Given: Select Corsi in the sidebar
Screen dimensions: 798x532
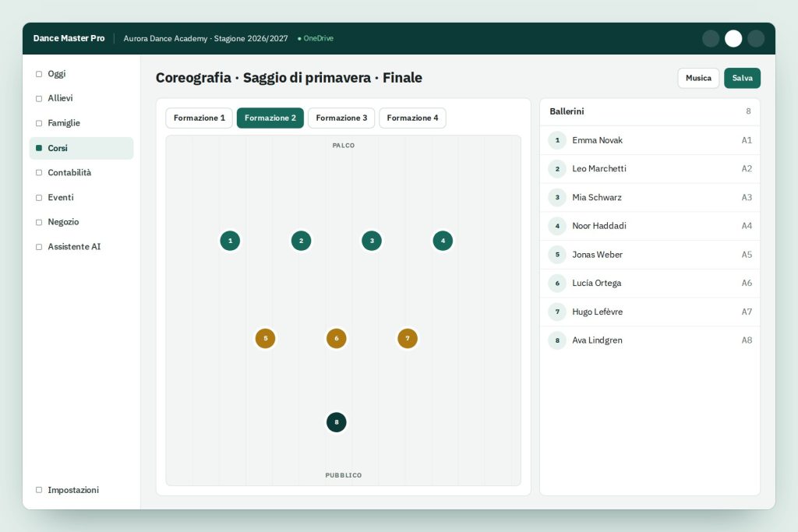Looking at the screenshot, I should tap(81, 148).
